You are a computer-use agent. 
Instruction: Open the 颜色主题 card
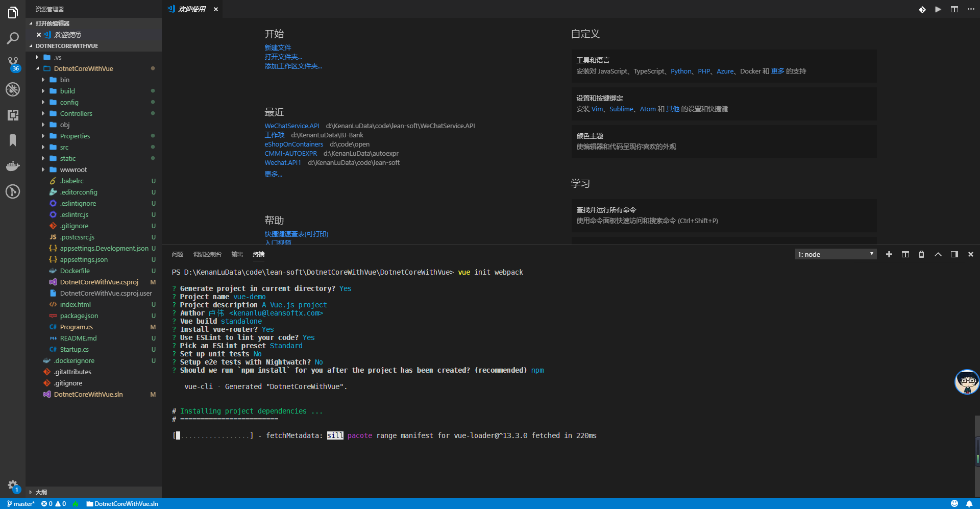724,141
